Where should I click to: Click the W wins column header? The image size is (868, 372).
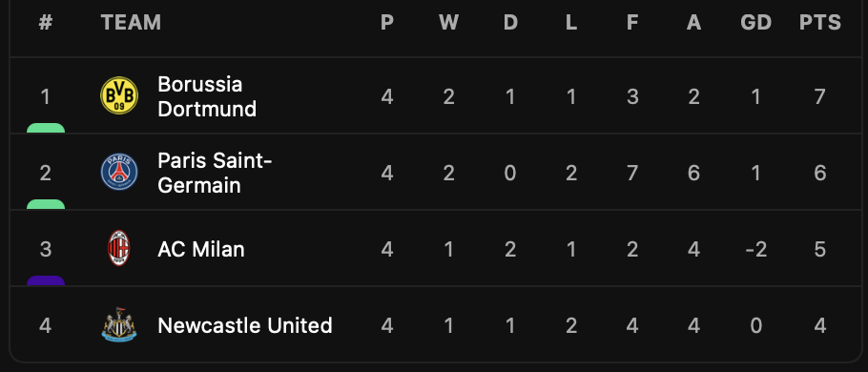tap(449, 23)
